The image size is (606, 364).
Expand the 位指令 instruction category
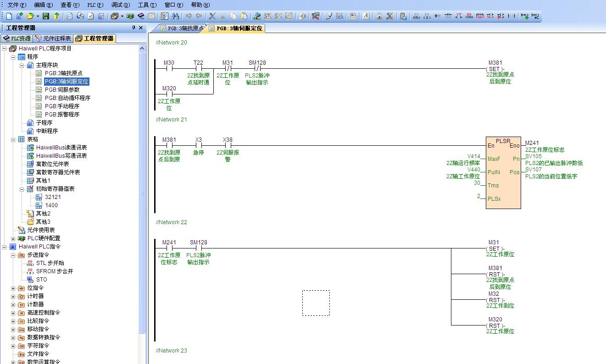click(x=13, y=288)
